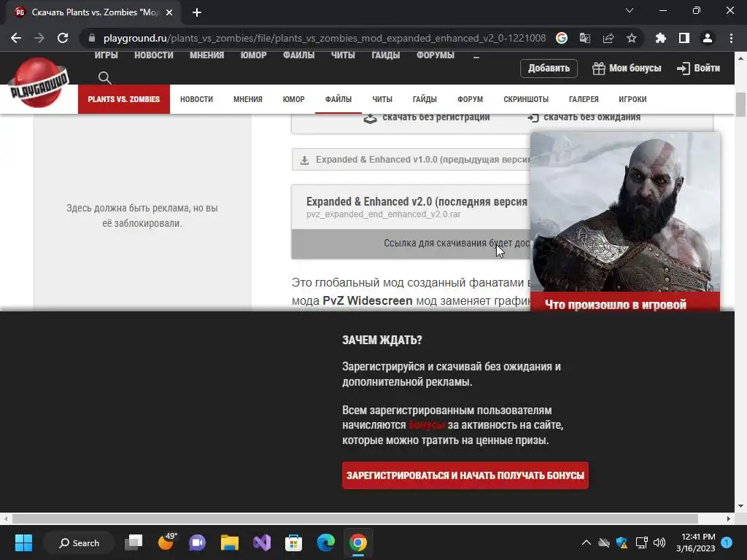
Task: Open the top ЮМОР menu item
Action: pos(253,55)
